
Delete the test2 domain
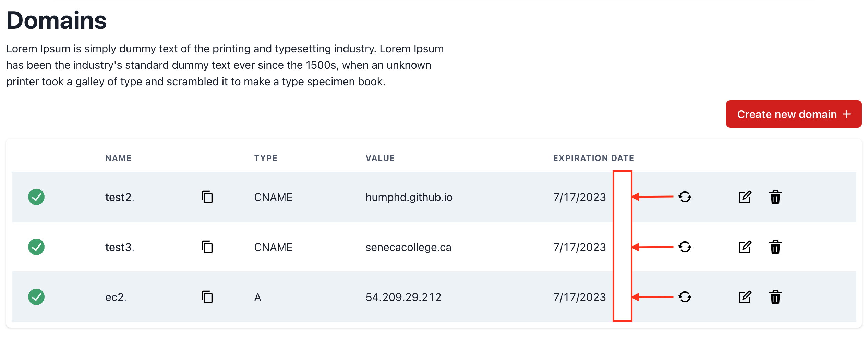pyautogui.click(x=775, y=197)
